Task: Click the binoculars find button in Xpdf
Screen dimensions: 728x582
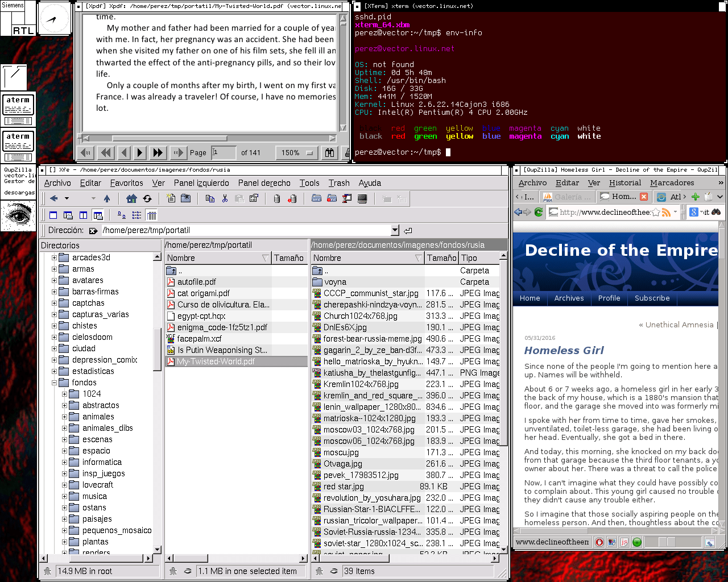Action: point(329,152)
